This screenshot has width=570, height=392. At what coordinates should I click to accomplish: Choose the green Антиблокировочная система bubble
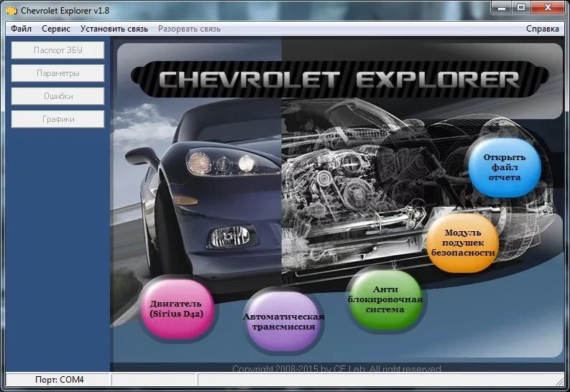[385, 299]
